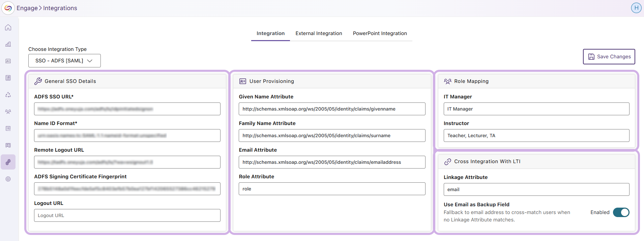Click the link icon beside Cross Integration With LTI

point(447,161)
